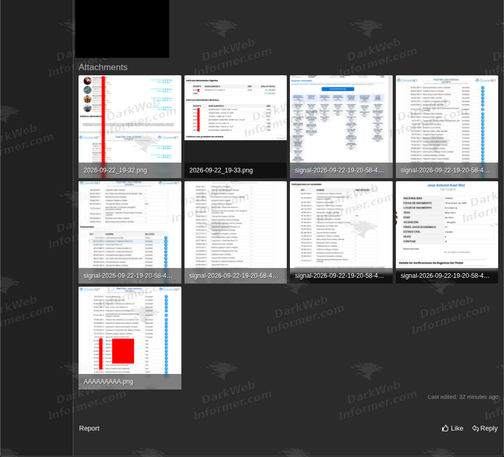The image size is (504, 457).
Task: Click the 2026-09-22_19-32.png filename caption
Action: 115,170
